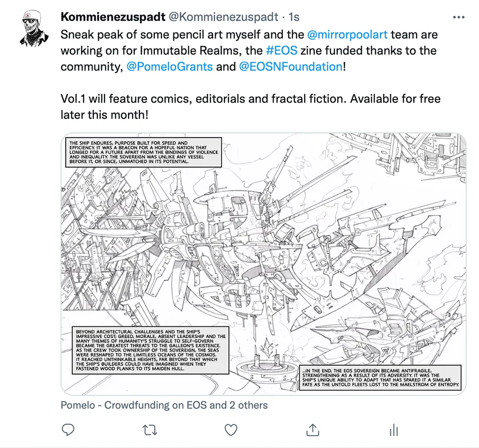View tweet analytics bar chart icon
Image resolution: width=479 pixels, height=448 pixels.
394,430
